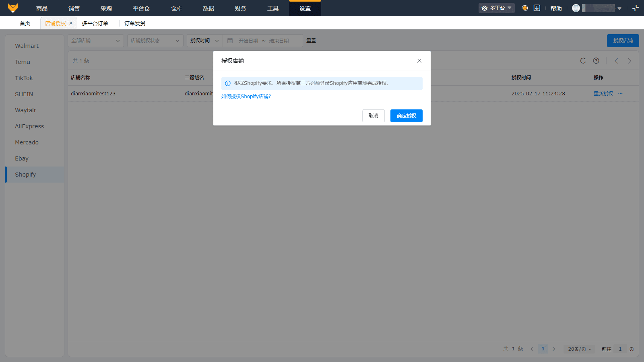Select Wayfair in the platform sidebar
Screen dimensions: 644x362
[x=25, y=110]
